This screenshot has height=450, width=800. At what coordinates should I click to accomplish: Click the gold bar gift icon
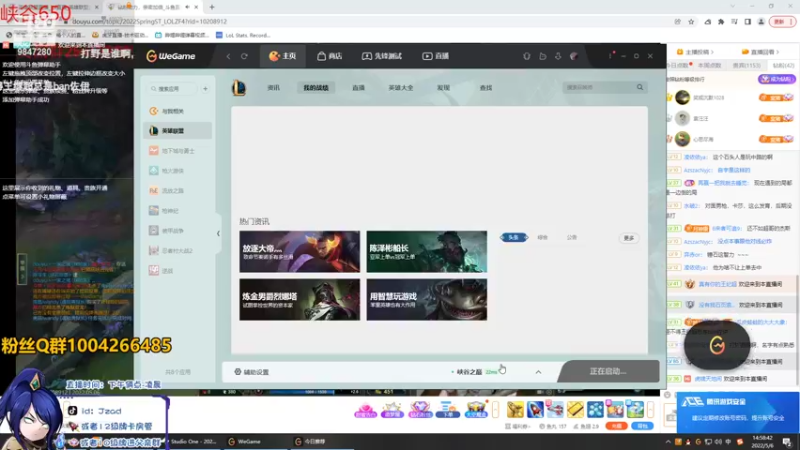click(x=575, y=409)
